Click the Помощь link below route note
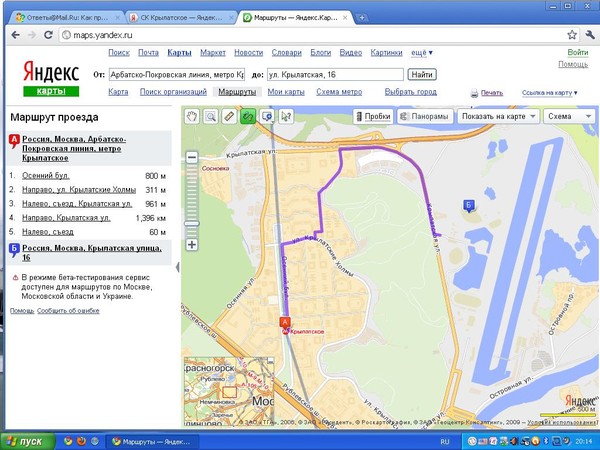 (x=22, y=311)
